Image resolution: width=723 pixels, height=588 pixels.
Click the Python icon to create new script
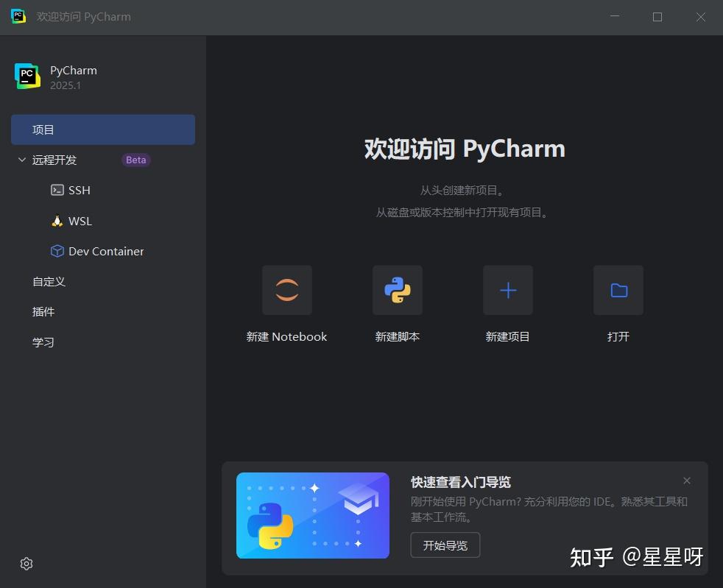tap(397, 289)
